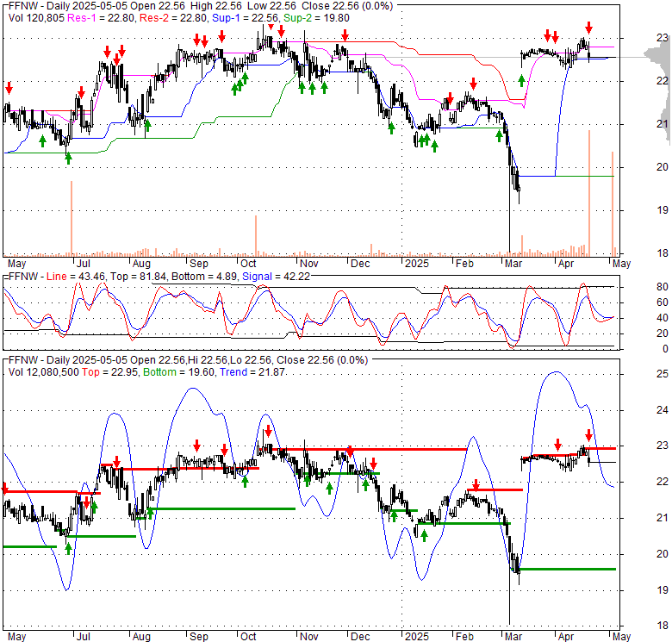This screenshot has width=672, height=642.
Task: Click the Res-1 = 22.80 legend label
Action: [x=101, y=18]
